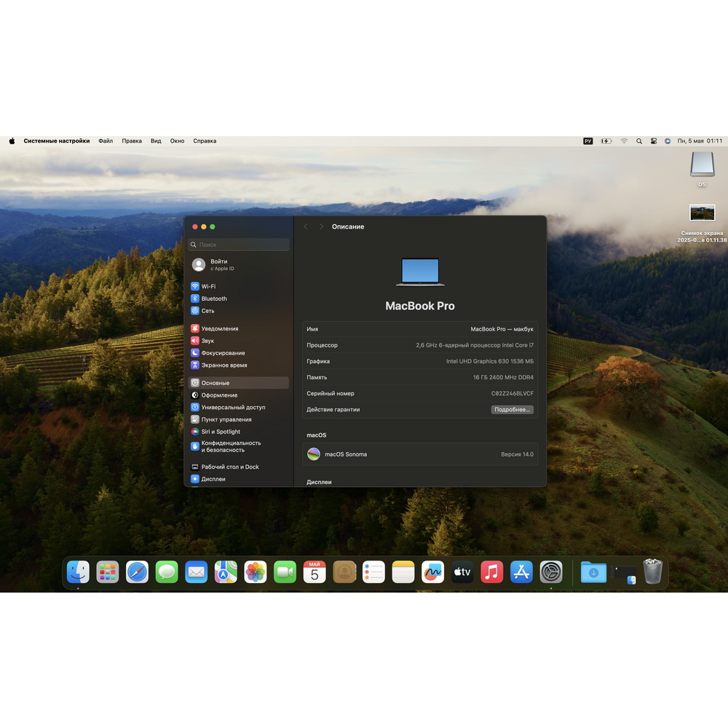This screenshot has width=728, height=728.
Task: Open Safari from the Dock
Action: pyautogui.click(x=137, y=572)
